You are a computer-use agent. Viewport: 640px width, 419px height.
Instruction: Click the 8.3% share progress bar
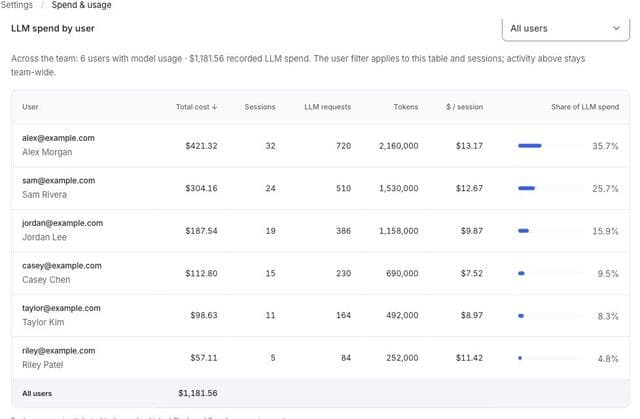point(551,315)
